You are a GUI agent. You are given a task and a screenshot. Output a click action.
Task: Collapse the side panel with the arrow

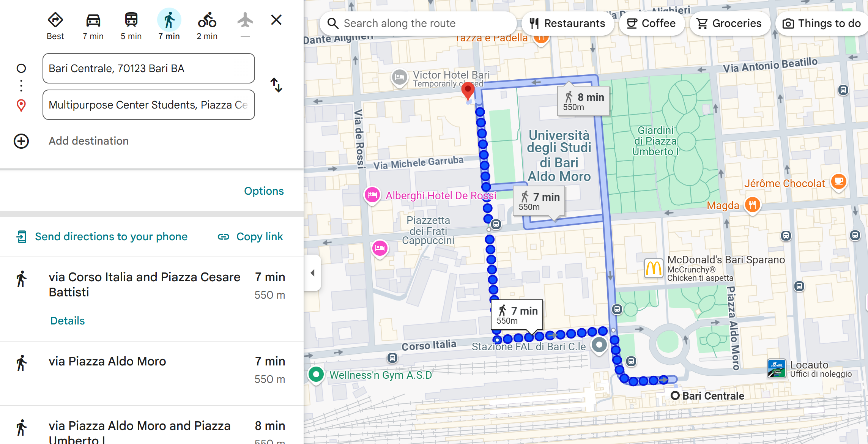point(313,273)
